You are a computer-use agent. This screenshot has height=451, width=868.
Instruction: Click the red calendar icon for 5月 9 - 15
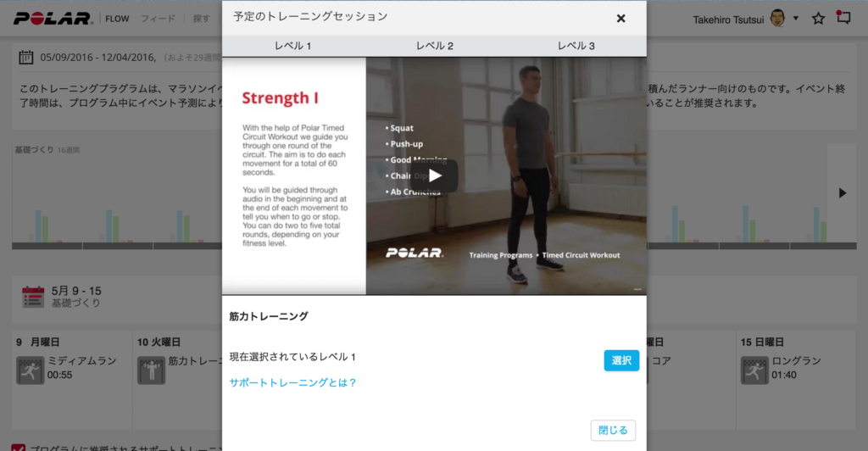pos(33,297)
